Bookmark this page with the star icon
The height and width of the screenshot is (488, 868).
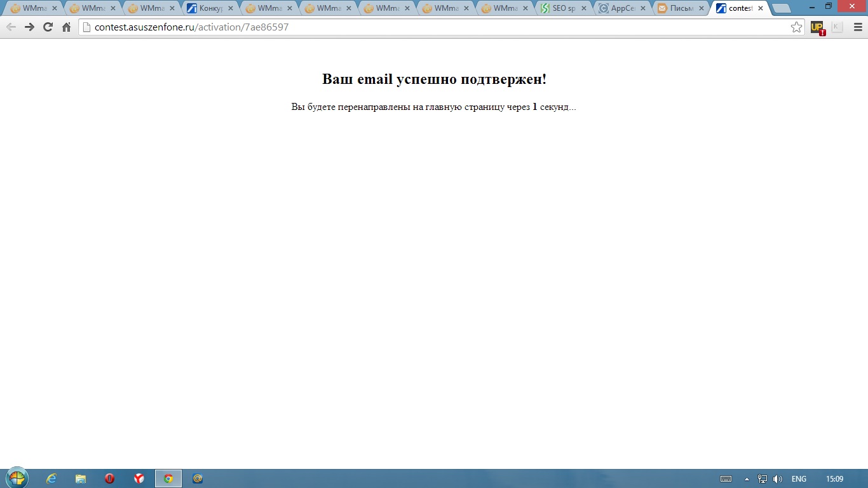796,27
